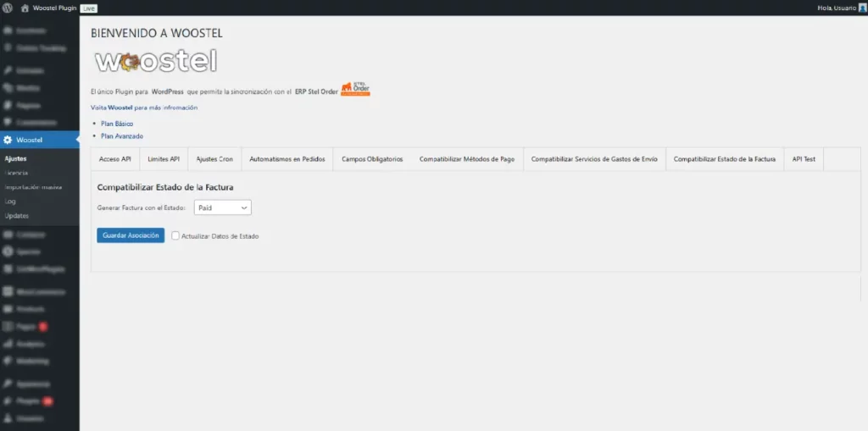Switch to Compatibilizar Servicios de Gastos de Envío tab
The height and width of the screenshot is (431, 868).
click(594, 159)
